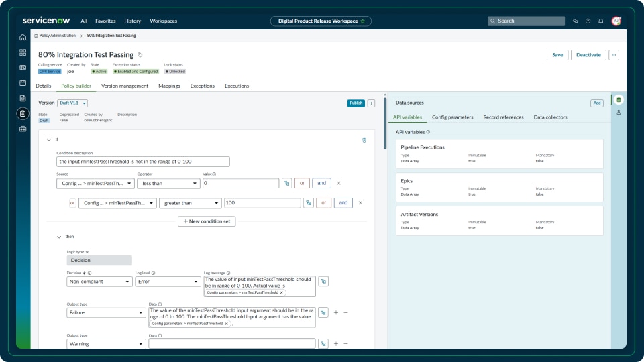The image size is (644, 362).
Task: Collapse the 'If' section chevron
Action: [48, 139]
